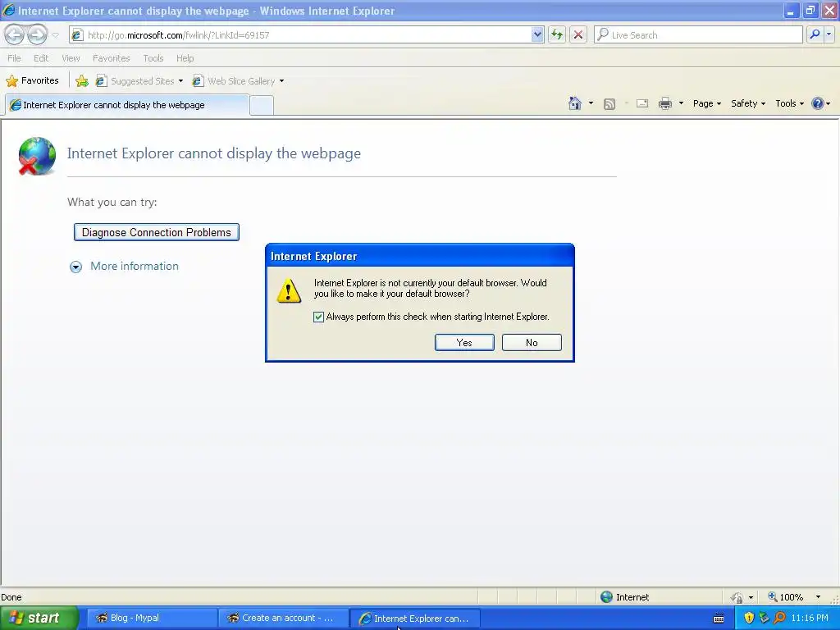Open the Home button dropdown arrow
840x630 pixels.
(591, 103)
